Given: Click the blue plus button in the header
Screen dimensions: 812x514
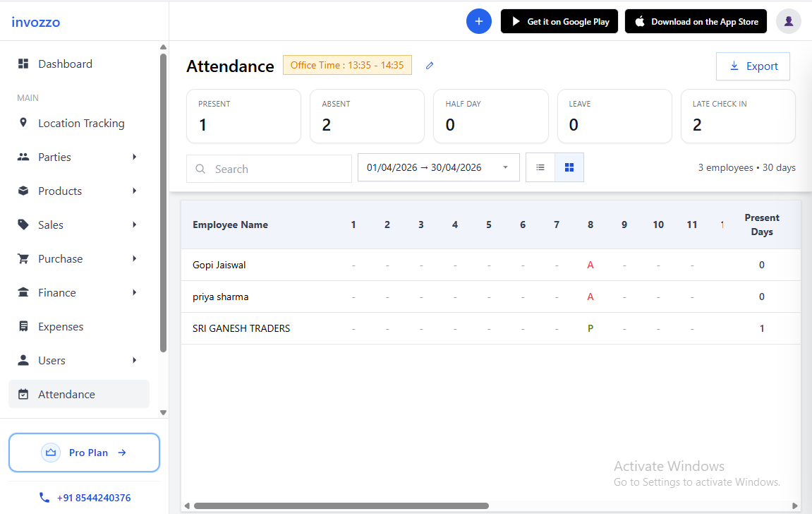Looking at the screenshot, I should point(479,21).
